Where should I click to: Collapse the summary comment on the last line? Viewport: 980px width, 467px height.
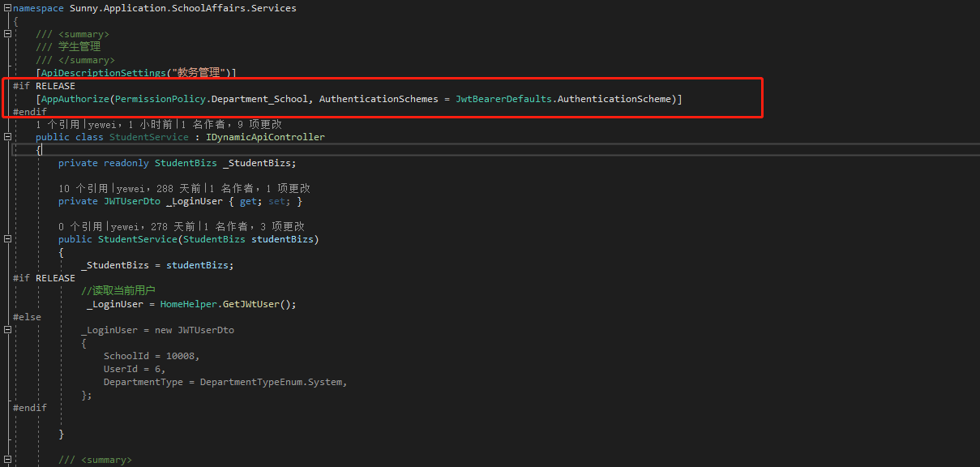[7, 460]
